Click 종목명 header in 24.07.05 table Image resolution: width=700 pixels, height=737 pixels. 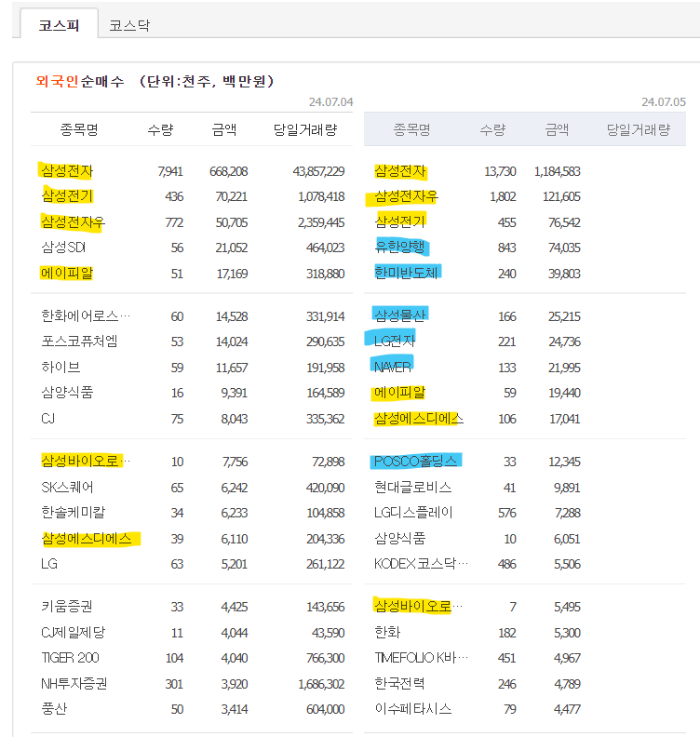click(x=411, y=129)
